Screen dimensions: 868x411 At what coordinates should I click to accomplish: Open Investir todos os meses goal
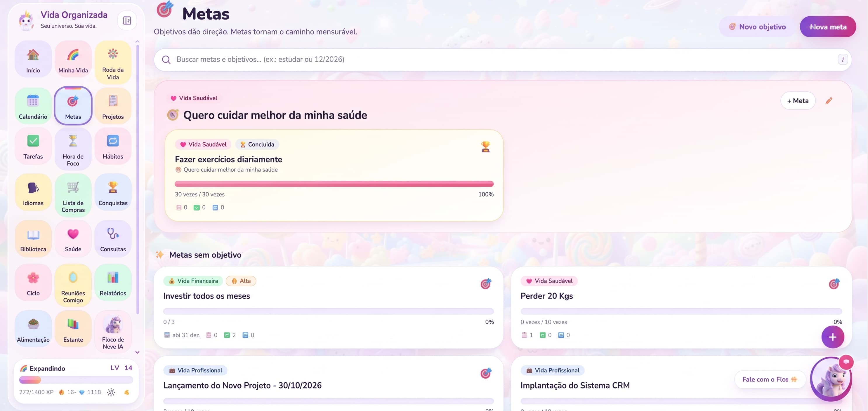[329, 308]
